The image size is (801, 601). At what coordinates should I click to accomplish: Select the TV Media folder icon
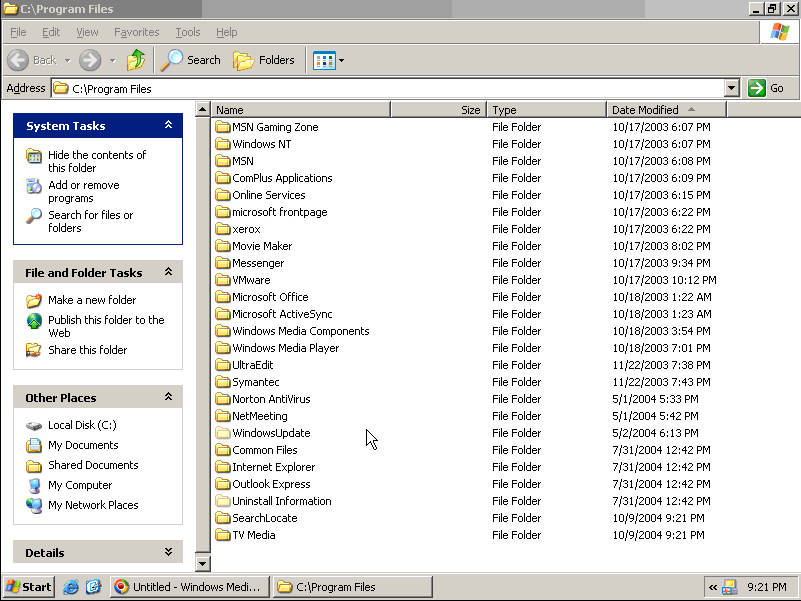coord(223,535)
